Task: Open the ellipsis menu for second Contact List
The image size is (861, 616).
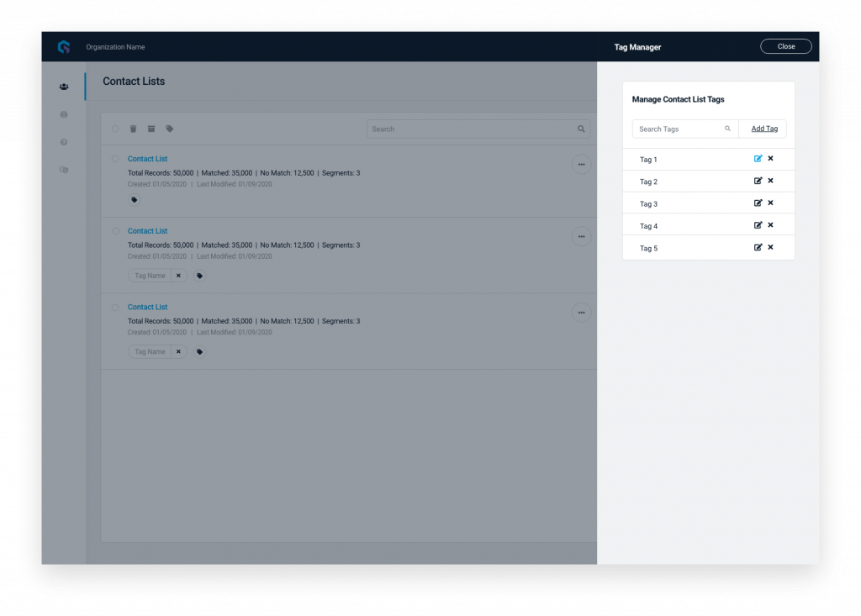Action: click(581, 237)
